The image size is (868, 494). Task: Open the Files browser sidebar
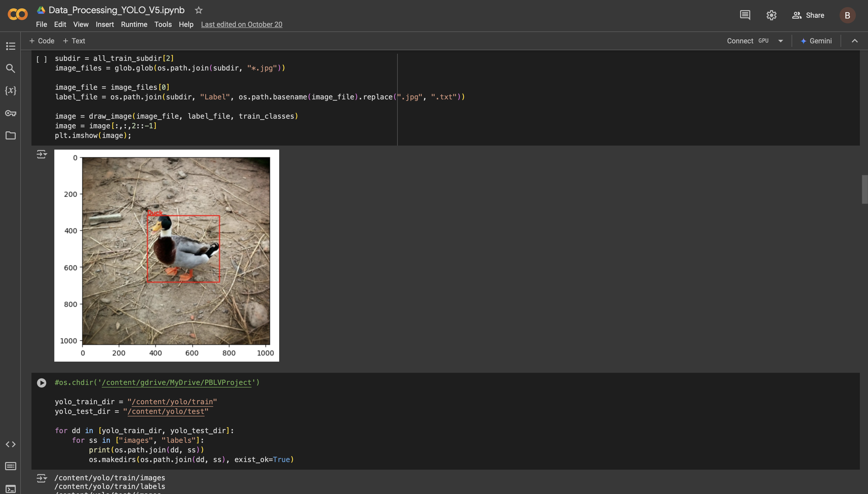[x=10, y=135]
